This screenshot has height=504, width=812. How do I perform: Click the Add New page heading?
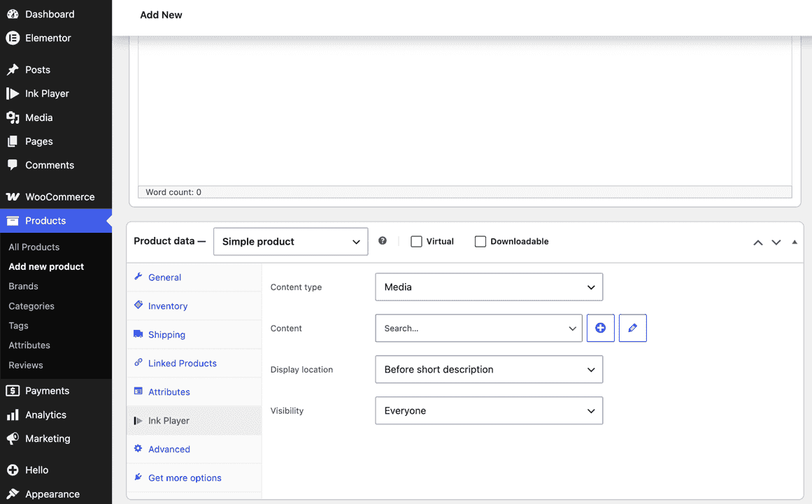coord(161,15)
